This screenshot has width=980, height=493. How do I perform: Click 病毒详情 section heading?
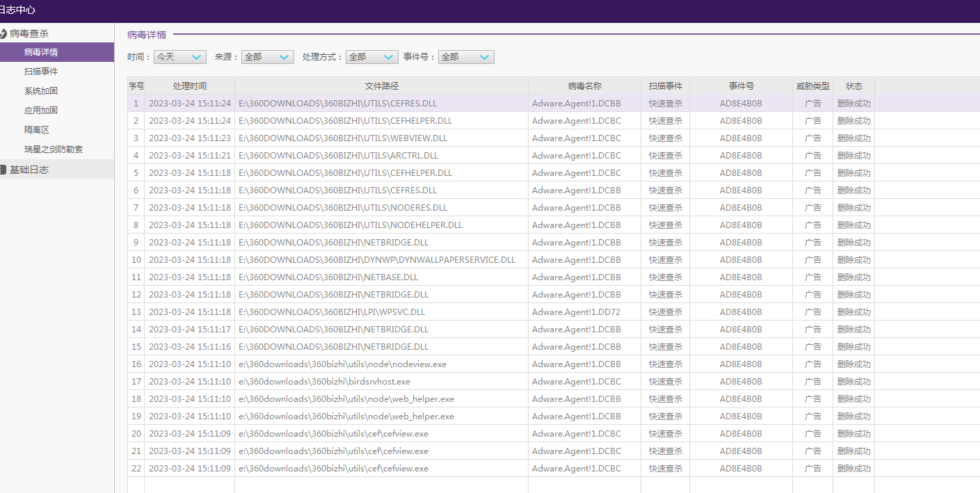(147, 35)
